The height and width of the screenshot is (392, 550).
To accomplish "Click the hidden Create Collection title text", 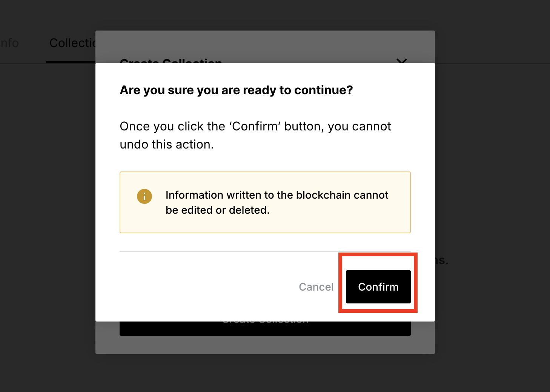I will (x=171, y=60).
